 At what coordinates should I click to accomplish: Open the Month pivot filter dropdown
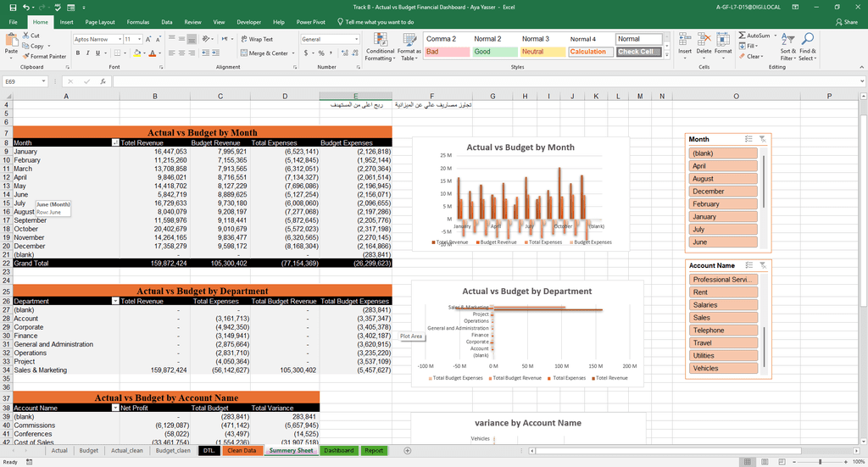click(x=115, y=142)
